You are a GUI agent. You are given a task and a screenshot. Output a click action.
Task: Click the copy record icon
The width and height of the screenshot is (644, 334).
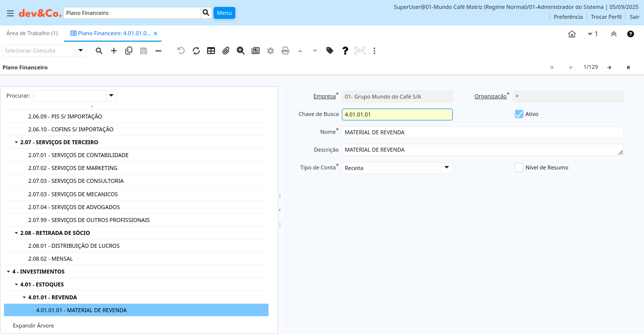click(x=129, y=51)
